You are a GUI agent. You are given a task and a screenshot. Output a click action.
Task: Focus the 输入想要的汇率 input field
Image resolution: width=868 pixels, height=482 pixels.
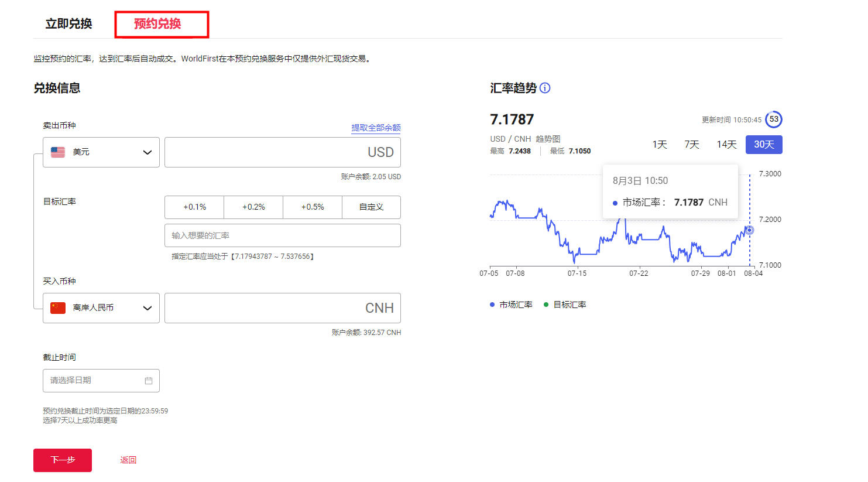[282, 235]
